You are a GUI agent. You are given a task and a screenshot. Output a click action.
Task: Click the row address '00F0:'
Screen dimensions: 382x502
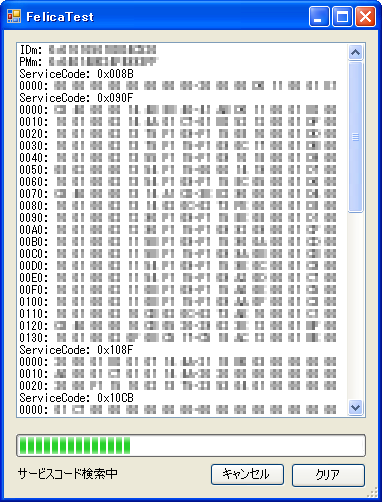pos(34,290)
